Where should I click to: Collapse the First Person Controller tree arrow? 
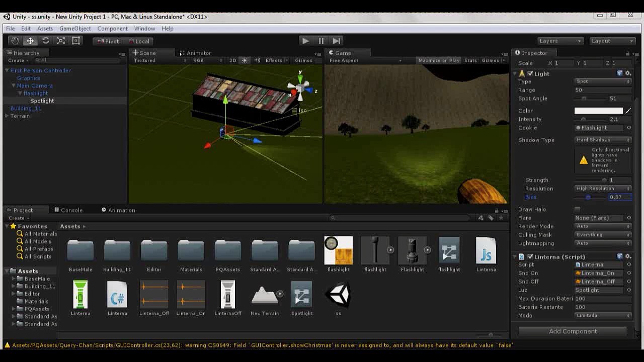click(x=7, y=70)
